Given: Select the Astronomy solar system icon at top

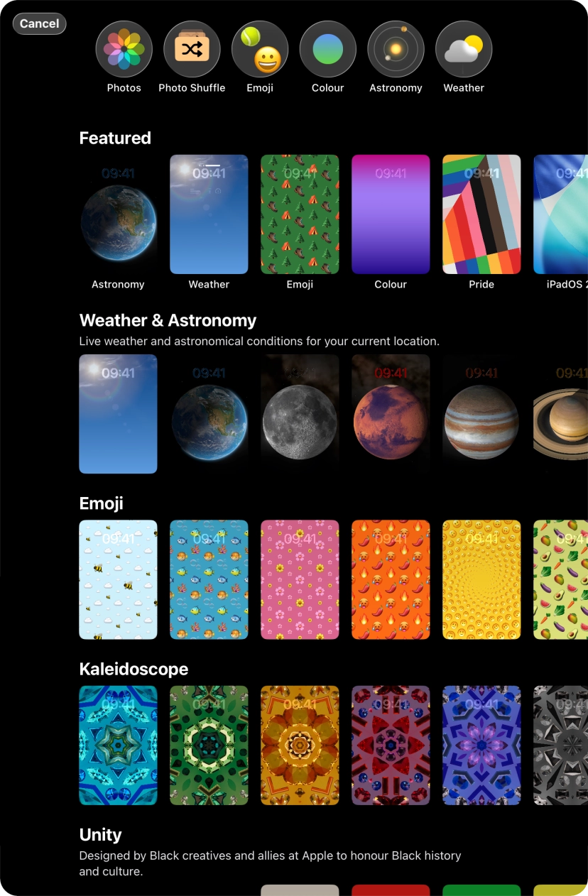Looking at the screenshot, I should pos(396,49).
